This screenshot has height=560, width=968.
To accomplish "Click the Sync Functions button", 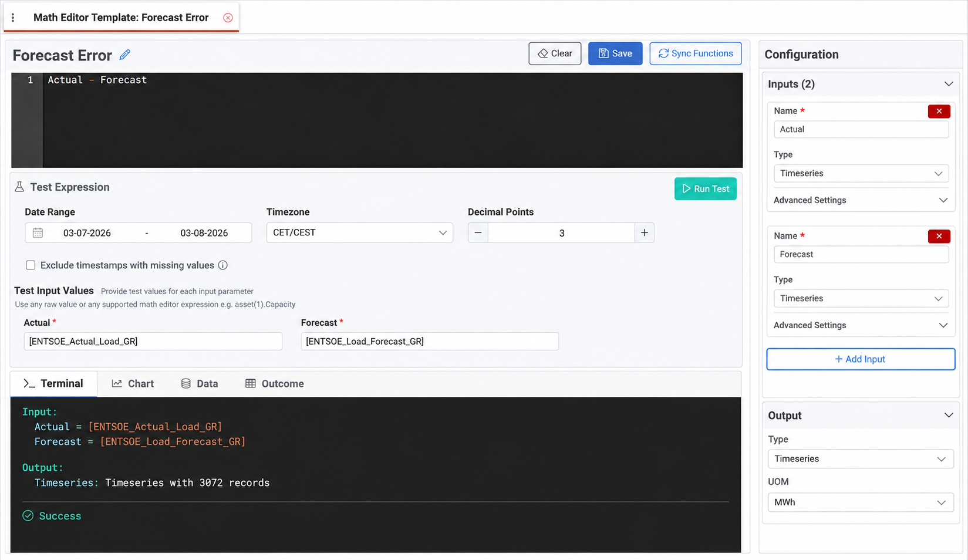I will tap(696, 53).
